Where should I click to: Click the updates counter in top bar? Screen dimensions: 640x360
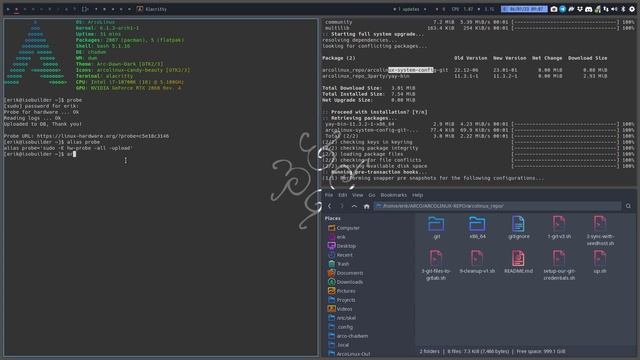pos(409,9)
